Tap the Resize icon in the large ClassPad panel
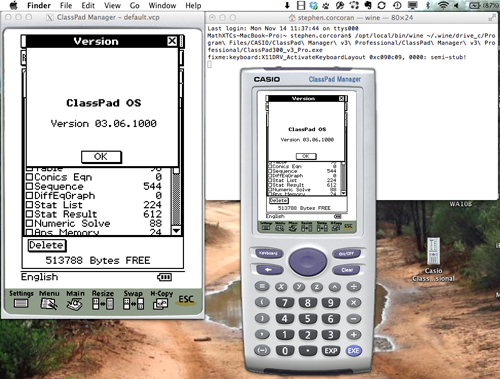 tap(103, 300)
